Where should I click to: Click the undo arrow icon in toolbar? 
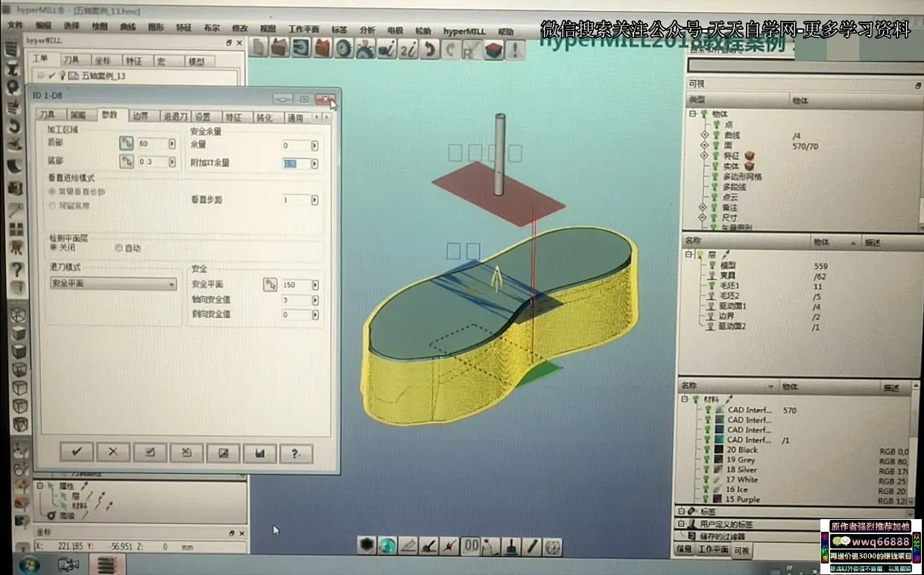429,50
